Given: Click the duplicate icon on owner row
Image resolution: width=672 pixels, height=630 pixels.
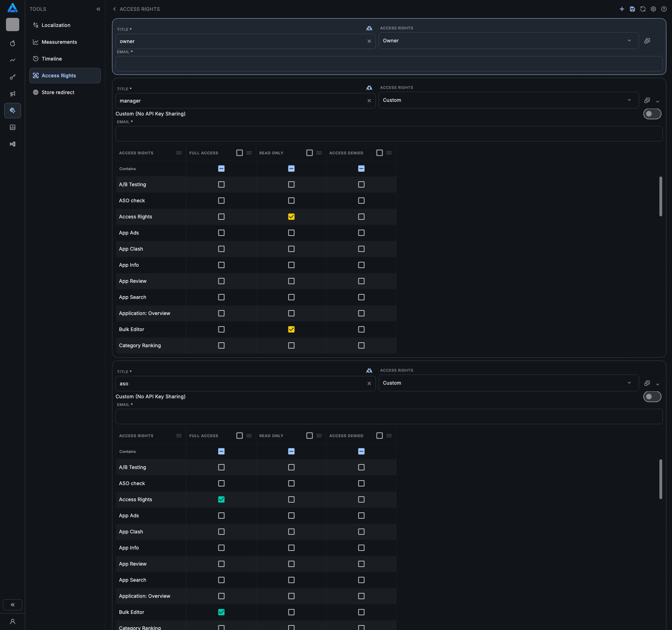Looking at the screenshot, I should pyautogui.click(x=647, y=41).
